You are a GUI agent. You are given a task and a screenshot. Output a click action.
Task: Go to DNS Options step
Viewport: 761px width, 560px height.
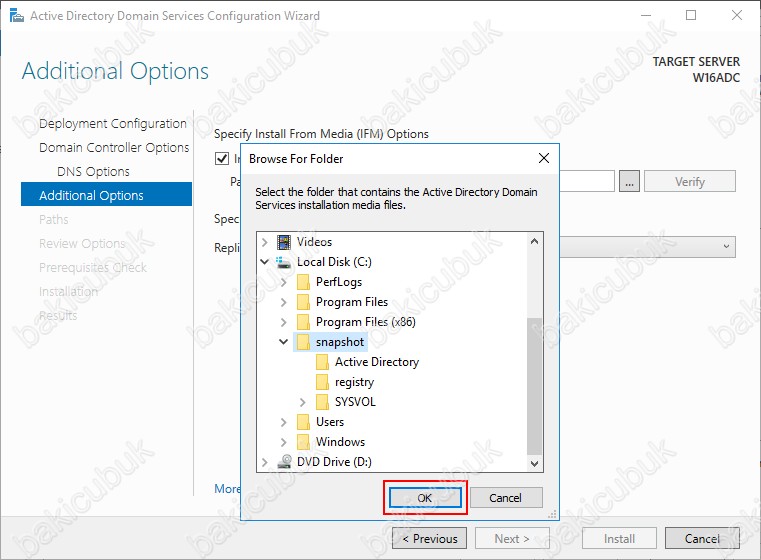point(93,172)
